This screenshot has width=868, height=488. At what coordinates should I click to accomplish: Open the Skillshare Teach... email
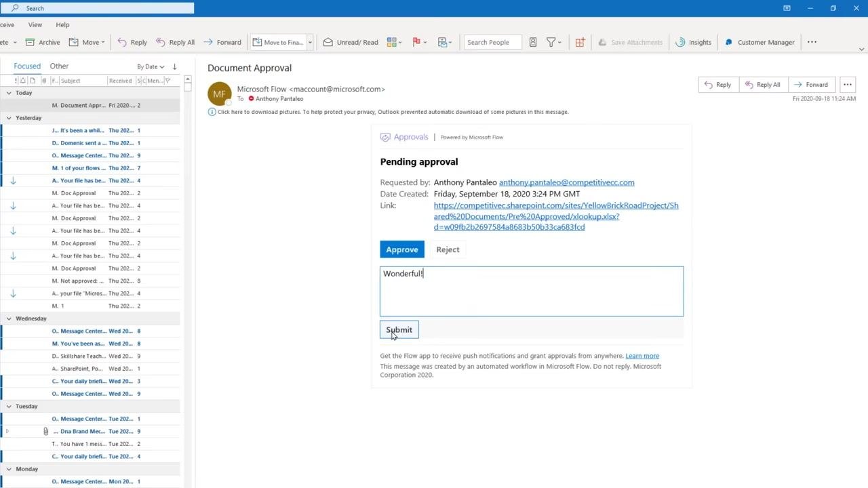(x=92, y=356)
